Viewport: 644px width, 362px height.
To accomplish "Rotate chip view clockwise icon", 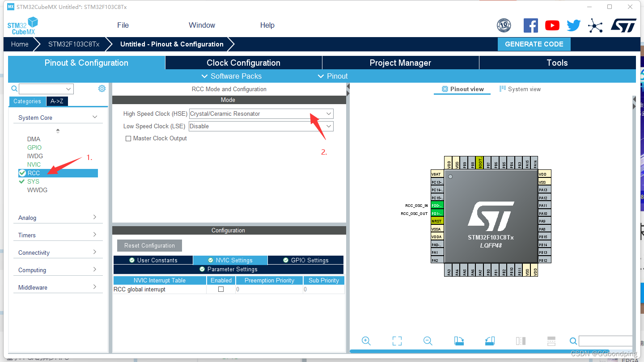I will (x=459, y=341).
